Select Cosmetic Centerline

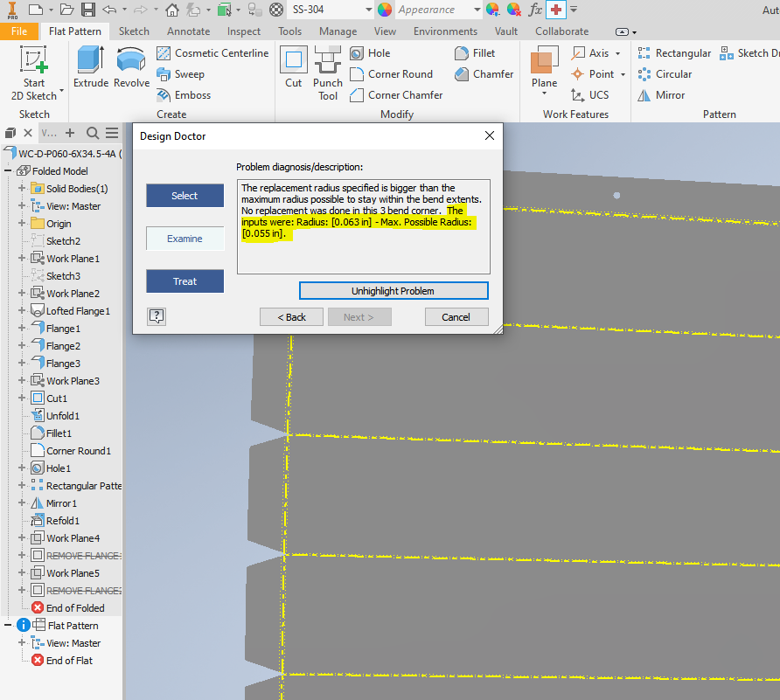(x=212, y=52)
